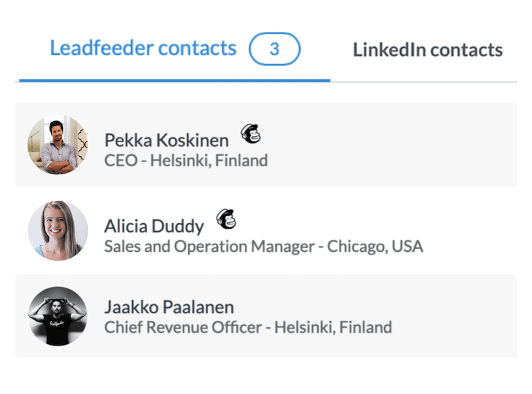This screenshot has height=394, width=532.
Task: Click Alicia Duddy's avatar thumbnail
Action: 57,231
